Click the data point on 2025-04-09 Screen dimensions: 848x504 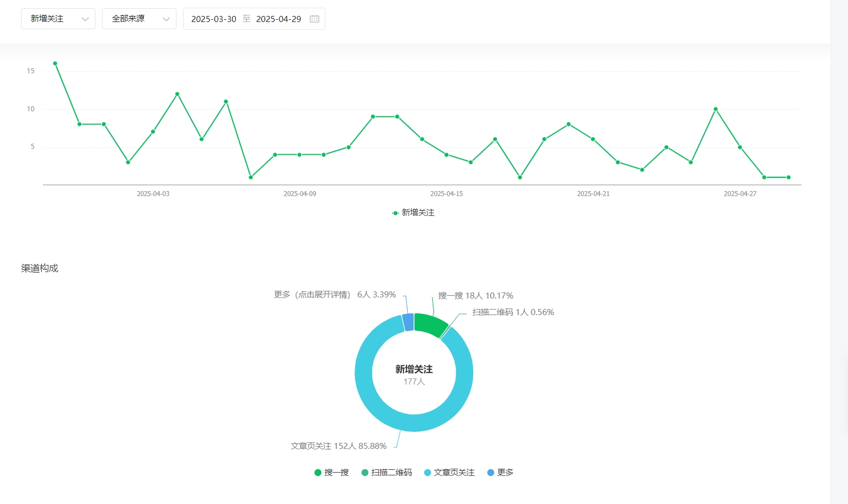coord(299,155)
